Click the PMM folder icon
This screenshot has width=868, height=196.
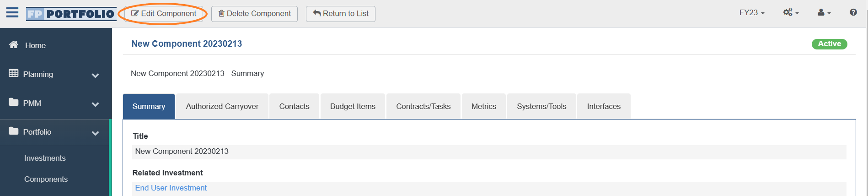pos(14,102)
